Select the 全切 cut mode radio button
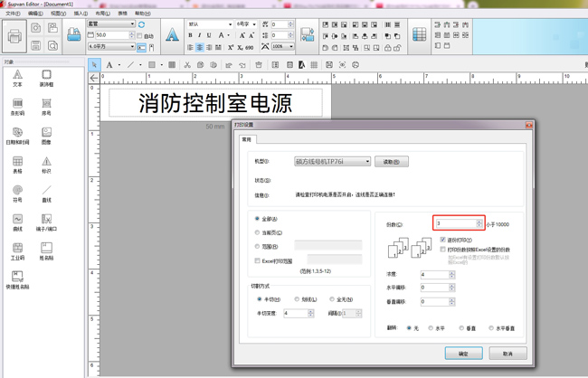 point(332,299)
